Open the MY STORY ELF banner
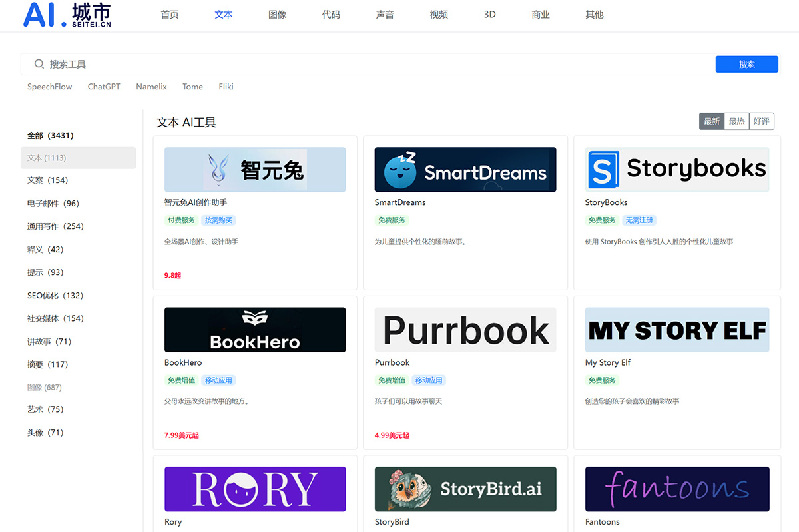This screenshot has width=799, height=532. [676, 330]
